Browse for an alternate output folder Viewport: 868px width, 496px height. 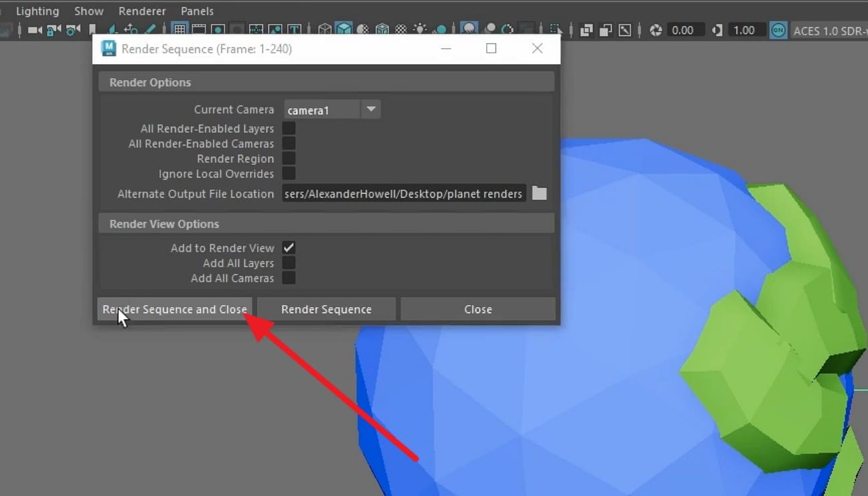[x=539, y=193]
